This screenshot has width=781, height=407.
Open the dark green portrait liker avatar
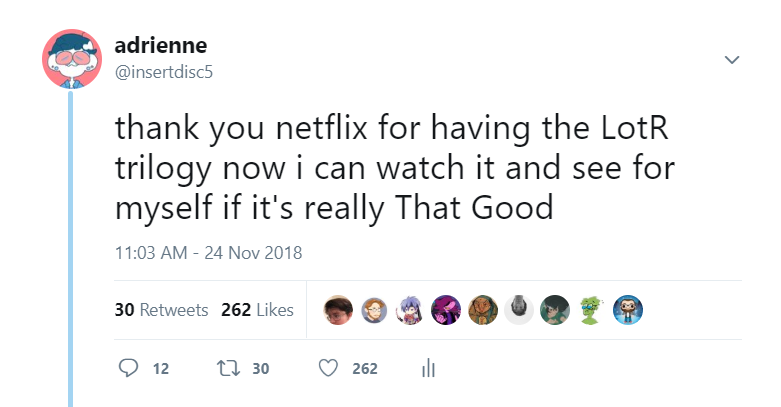point(555,310)
